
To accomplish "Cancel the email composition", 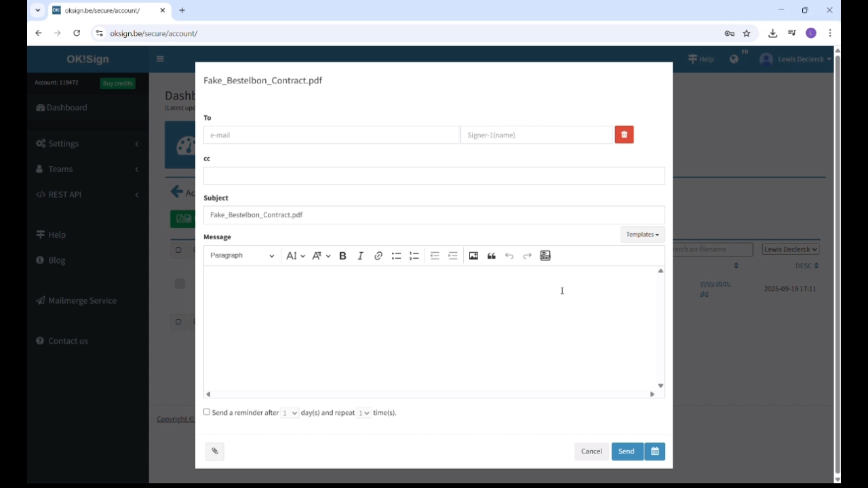I will pos(591,451).
